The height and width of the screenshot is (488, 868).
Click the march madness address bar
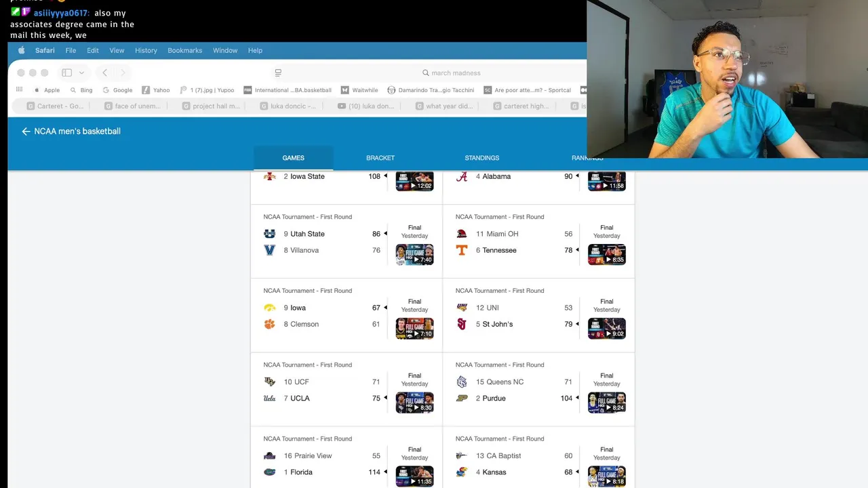tap(451, 73)
